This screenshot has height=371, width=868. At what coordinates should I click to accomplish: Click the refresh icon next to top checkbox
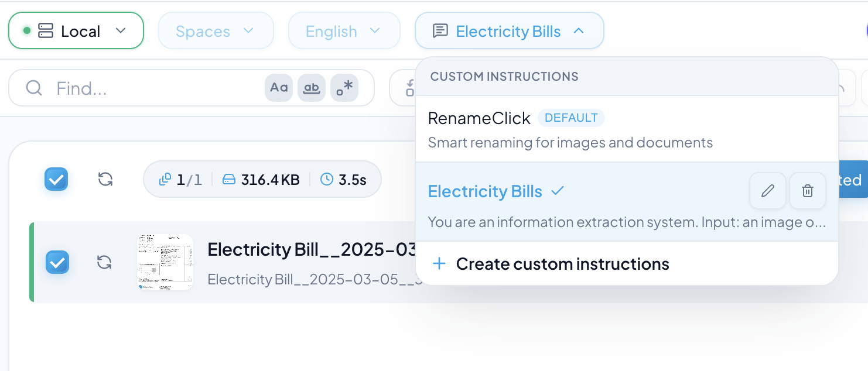pos(105,180)
